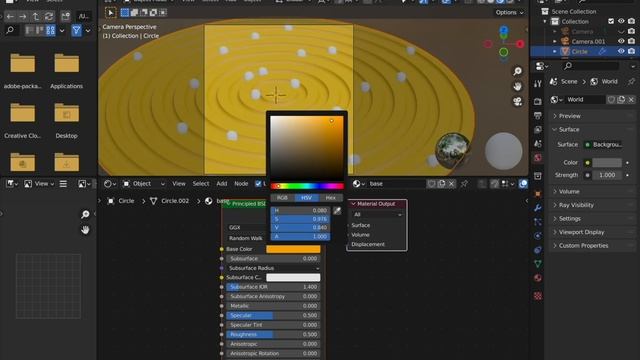Toggle the Use Nodes checkbox
The height and width of the screenshot is (360, 640).
(258, 184)
